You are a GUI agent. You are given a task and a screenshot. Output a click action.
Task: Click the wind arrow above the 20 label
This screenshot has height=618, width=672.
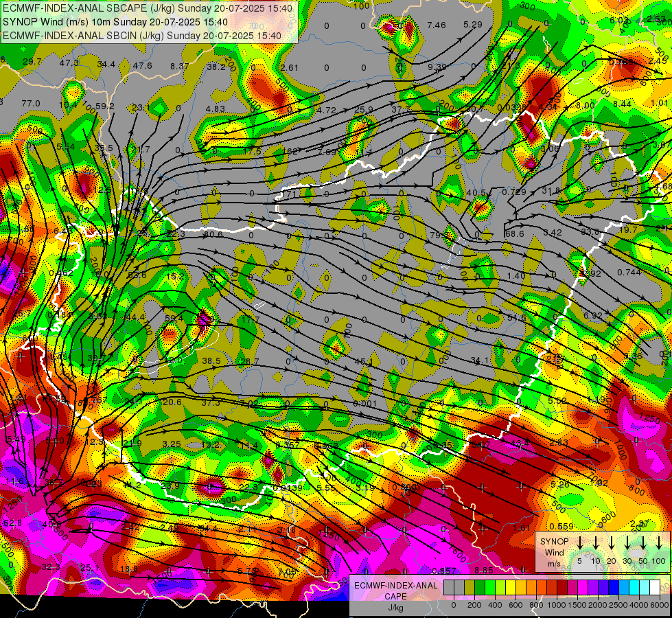(612, 543)
